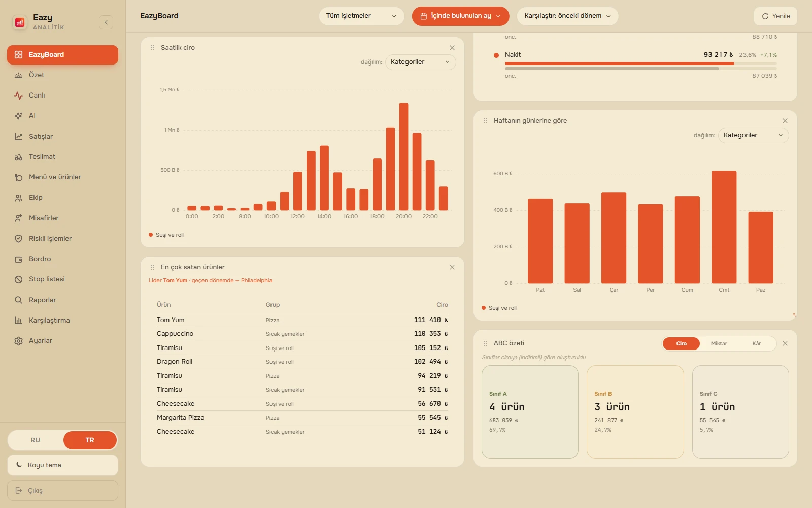Select the Dragon Roll product row
This screenshot has width=812, height=508.
[x=302, y=362]
